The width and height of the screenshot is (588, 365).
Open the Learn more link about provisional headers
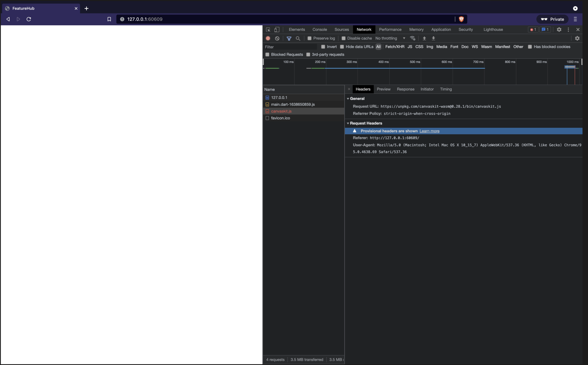pos(429,131)
